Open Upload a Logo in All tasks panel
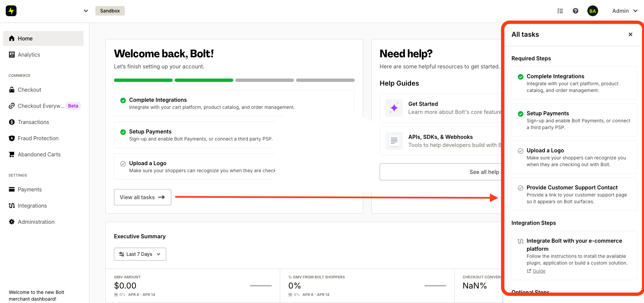The width and height of the screenshot is (644, 303). [574, 157]
